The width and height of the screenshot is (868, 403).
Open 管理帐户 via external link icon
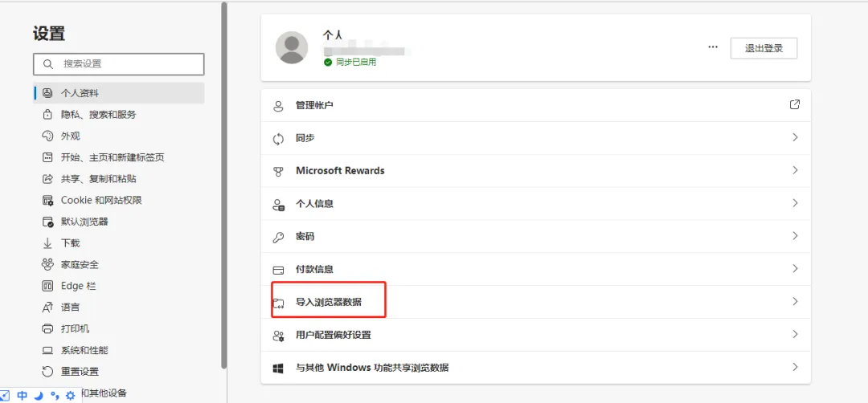pos(794,104)
